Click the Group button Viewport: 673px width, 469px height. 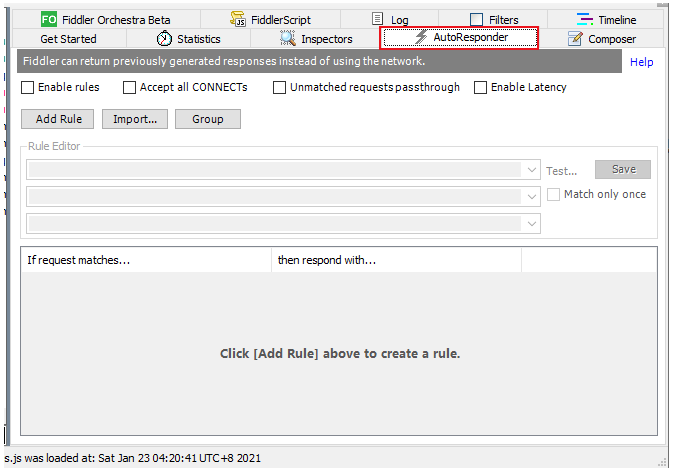pyautogui.click(x=208, y=119)
